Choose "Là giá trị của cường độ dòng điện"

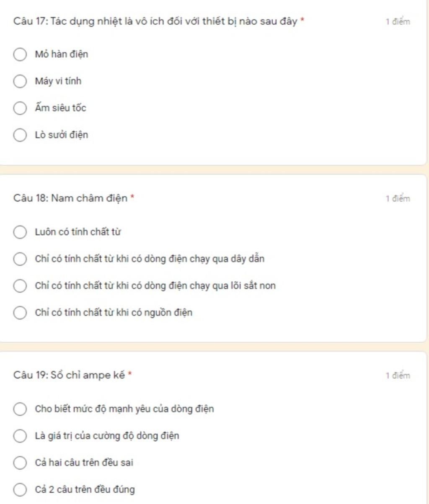click(20, 436)
